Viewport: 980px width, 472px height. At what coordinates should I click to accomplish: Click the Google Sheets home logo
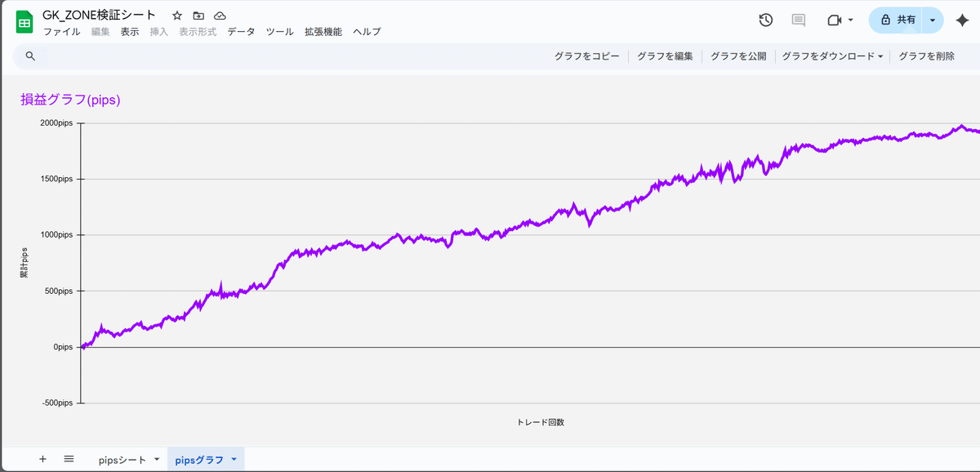click(24, 20)
